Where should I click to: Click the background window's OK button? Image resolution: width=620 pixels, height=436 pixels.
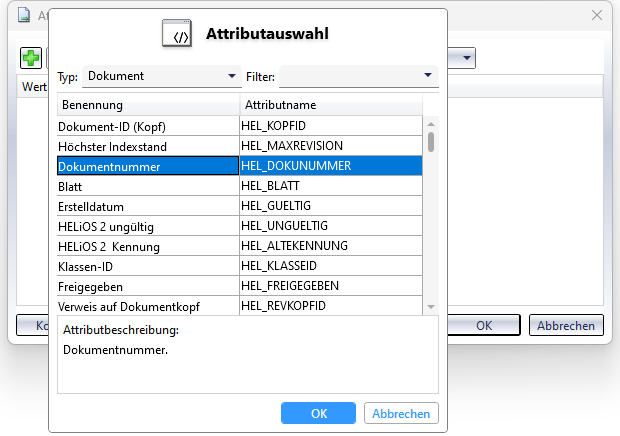[x=484, y=325]
